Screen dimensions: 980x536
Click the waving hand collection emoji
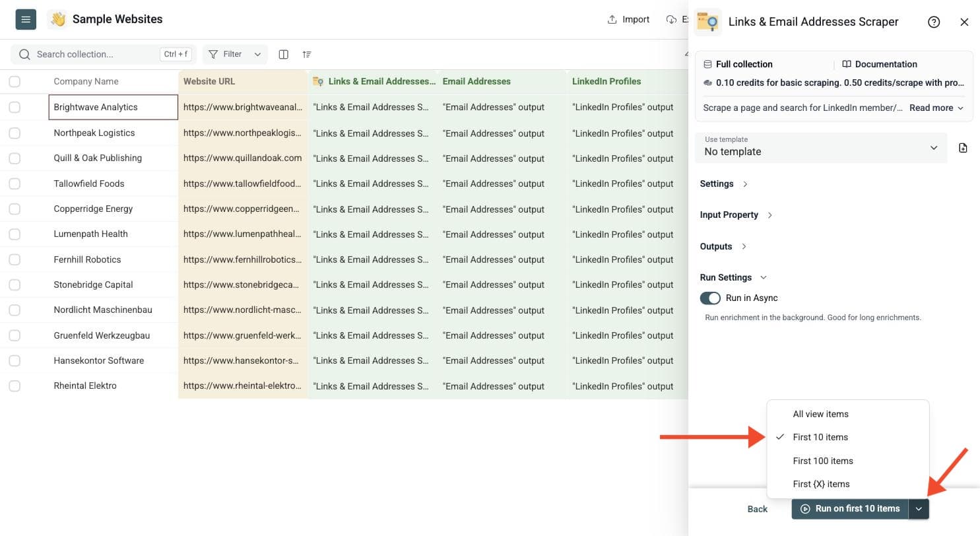(58, 20)
